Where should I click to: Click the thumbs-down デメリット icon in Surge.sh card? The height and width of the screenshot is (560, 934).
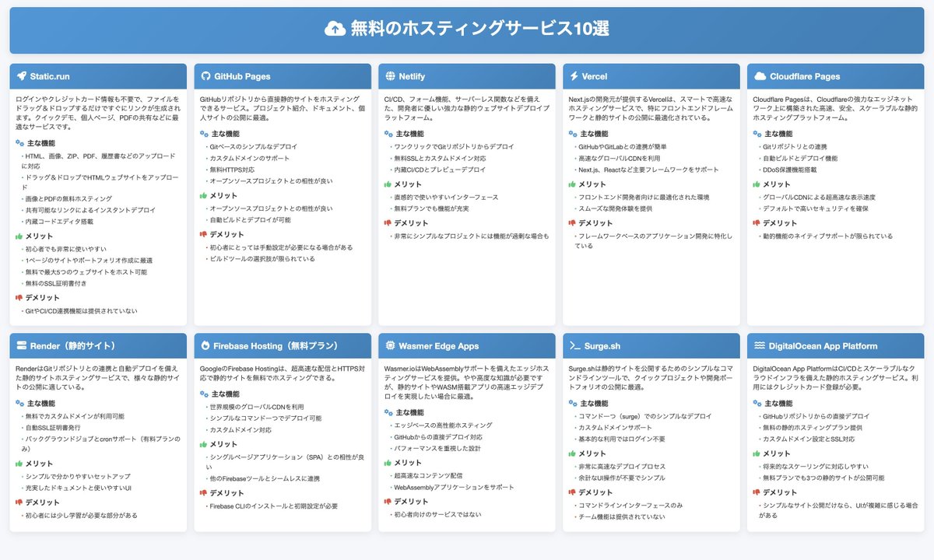pos(574,492)
